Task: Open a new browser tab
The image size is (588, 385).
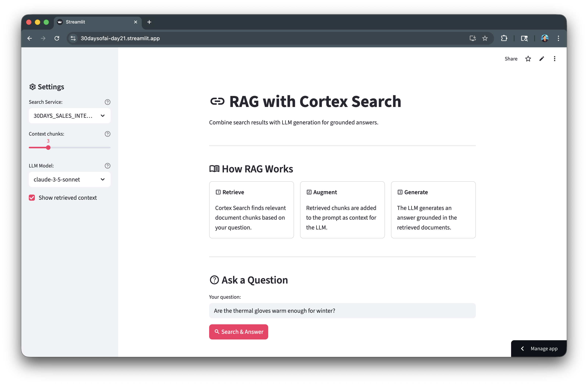Action: tap(149, 22)
